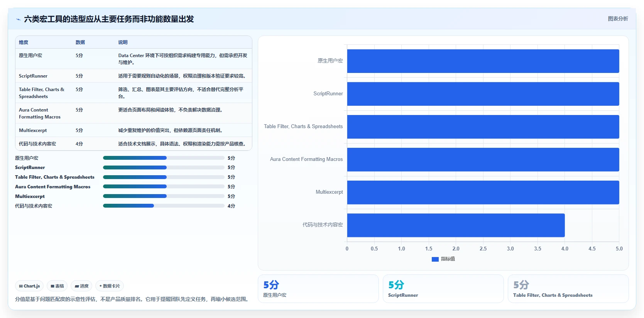This screenshot has height=318, width=644.
Task: Select the Multiexcerpt bar in the chart
Action: point(483,192)
